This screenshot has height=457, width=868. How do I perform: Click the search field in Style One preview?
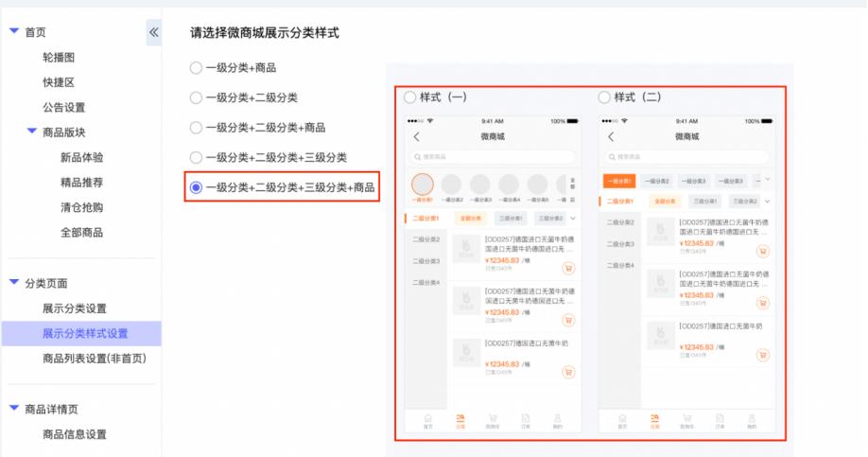point(494,156)
